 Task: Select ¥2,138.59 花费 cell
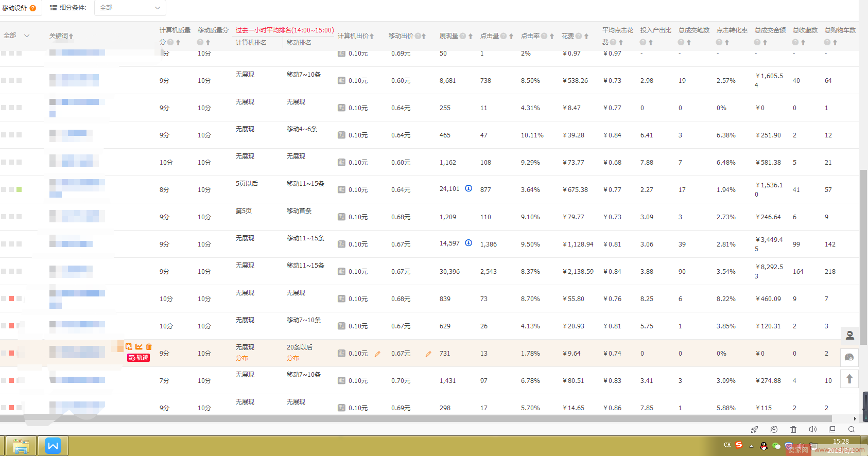(x=578, y=272)
